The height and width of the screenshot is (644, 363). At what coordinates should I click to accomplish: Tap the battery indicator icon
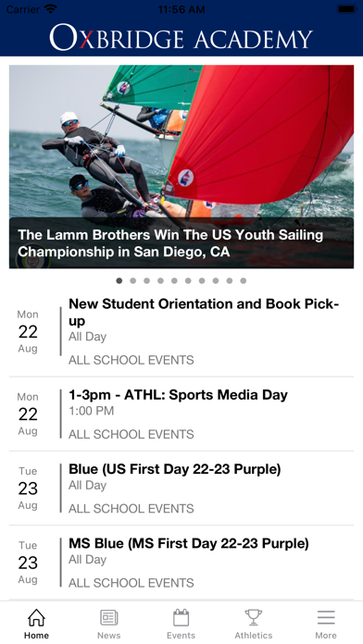click(346, 9)
